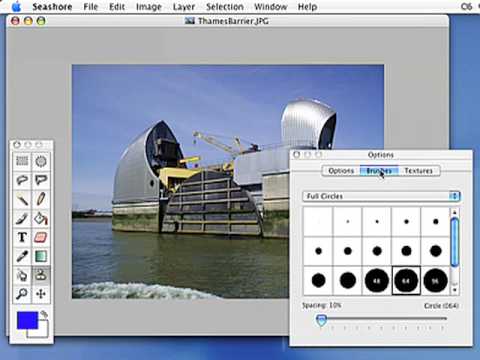The width and height of the screenshot is (480, 360).
Task: Switch to the Textures tab
Action: point(419,171)
